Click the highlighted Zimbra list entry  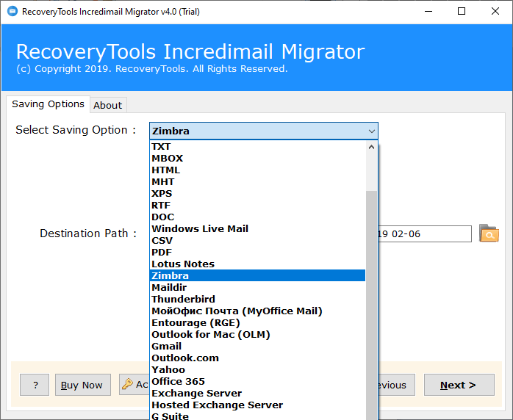click(x=257, y=275)
